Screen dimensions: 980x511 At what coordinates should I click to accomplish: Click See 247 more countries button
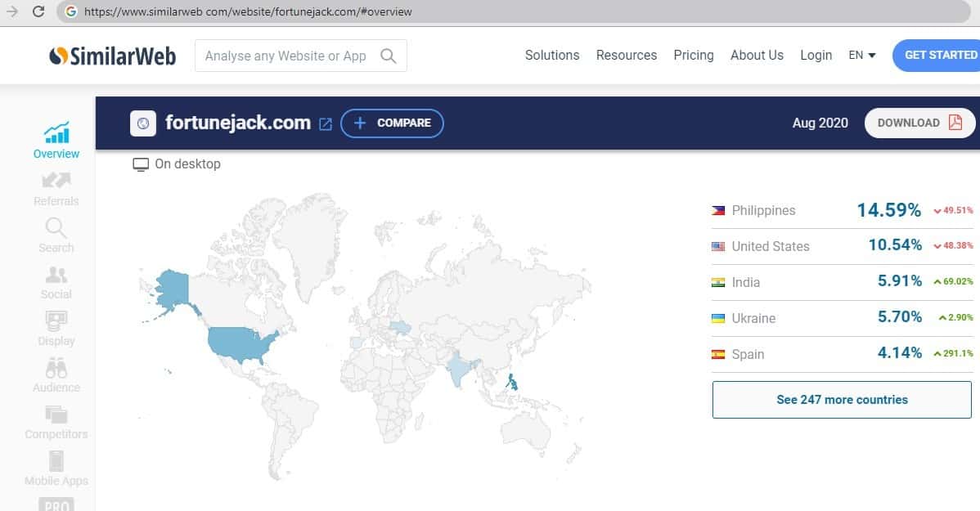click(x=842, y=400)
